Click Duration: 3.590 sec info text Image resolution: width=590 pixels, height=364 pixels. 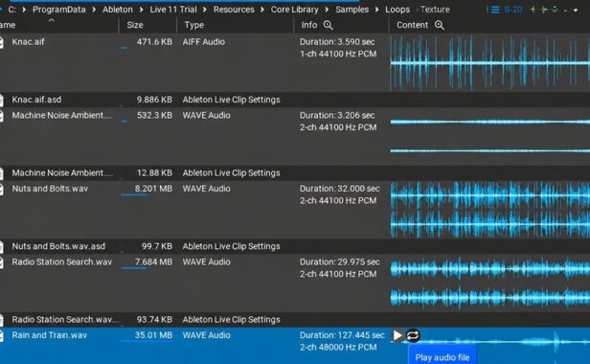337,42
